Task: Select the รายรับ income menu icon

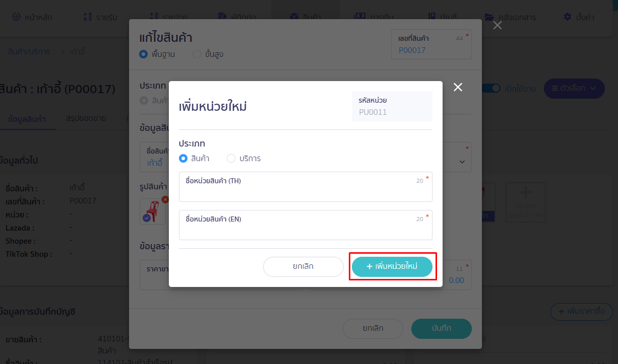Action: (87, 16)
